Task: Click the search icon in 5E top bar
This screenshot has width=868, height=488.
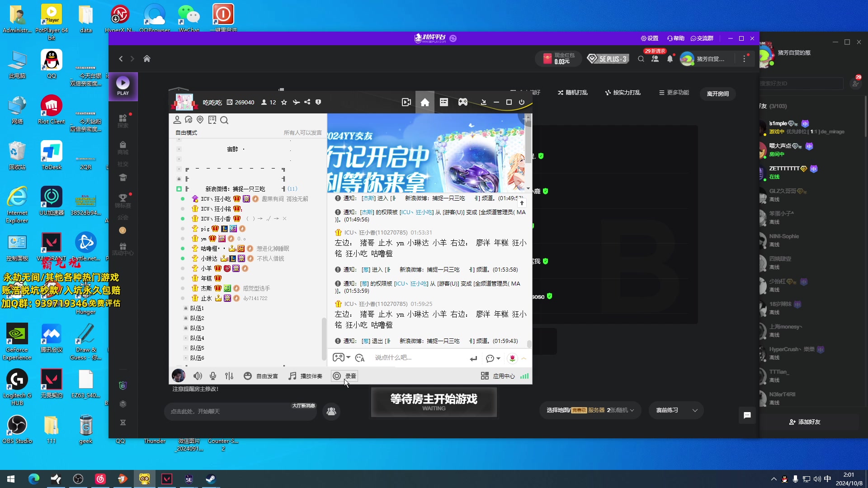Action: pos(641,59)
